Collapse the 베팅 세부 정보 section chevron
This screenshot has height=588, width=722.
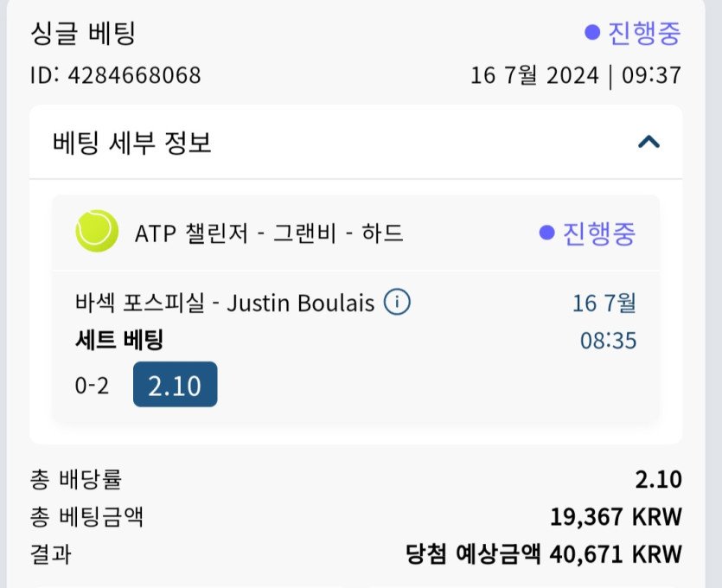[649, 142]
